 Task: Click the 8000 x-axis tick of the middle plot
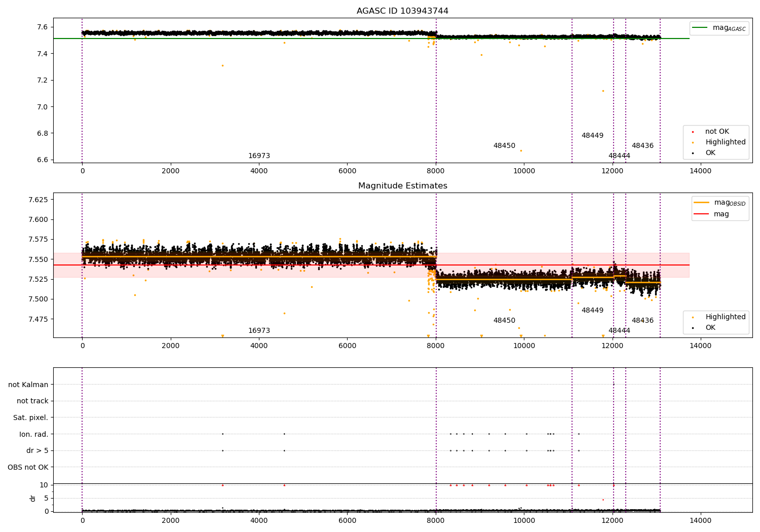[436, 346]
